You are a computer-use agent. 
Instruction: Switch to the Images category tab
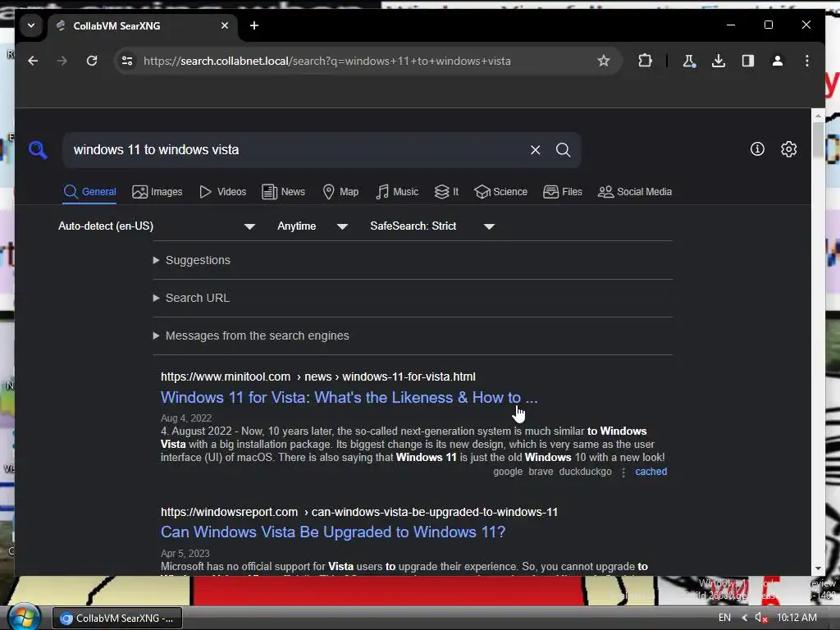[157, 192]
